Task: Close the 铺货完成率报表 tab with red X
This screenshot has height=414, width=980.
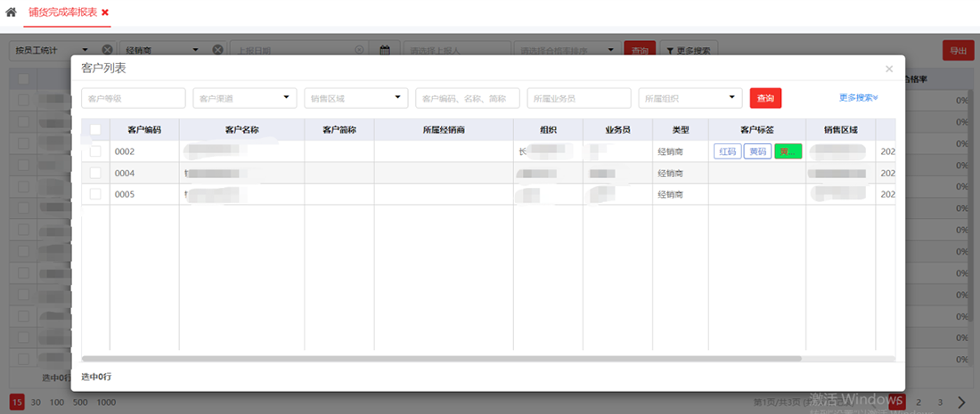Action: click(105, 12)
